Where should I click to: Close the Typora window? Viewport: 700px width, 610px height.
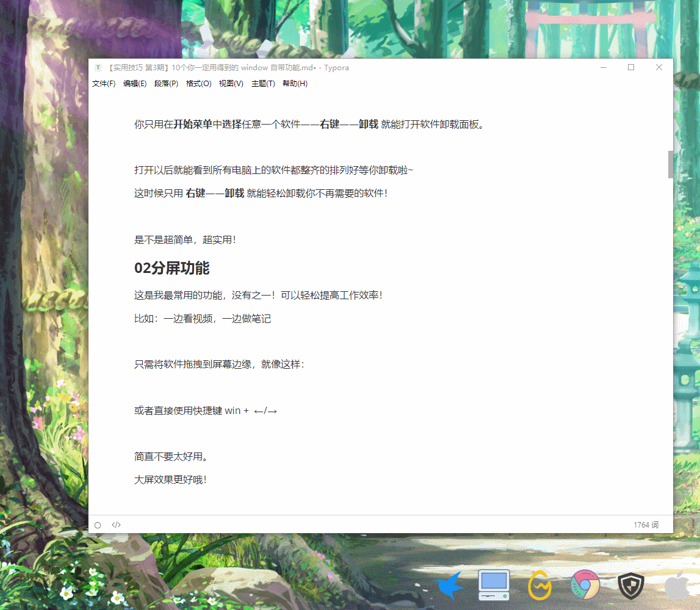tap(659, 67)
